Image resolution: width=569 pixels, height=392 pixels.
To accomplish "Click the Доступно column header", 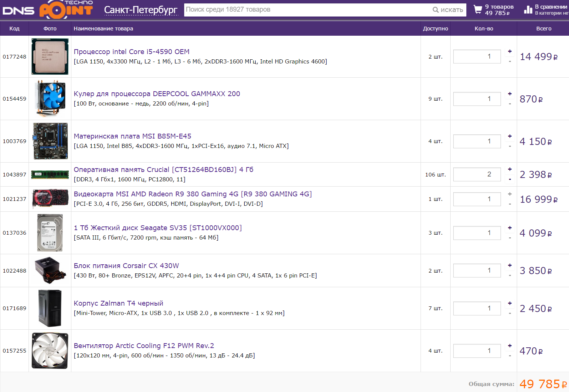I will click(x=436, y=29).
